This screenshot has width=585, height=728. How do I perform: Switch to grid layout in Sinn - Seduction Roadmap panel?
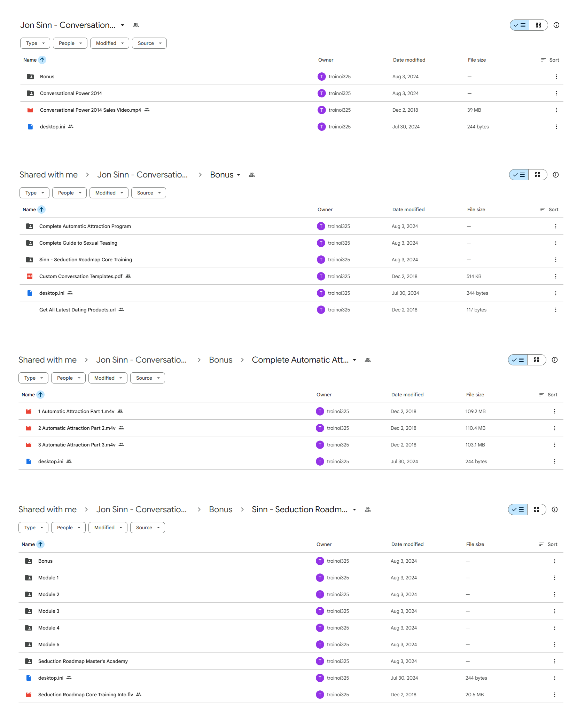(537, 509)
